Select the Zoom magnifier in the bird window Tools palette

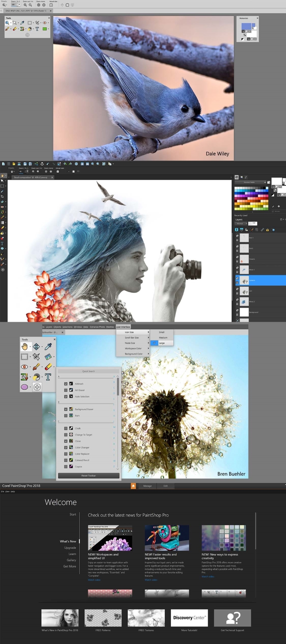point(7,23)
